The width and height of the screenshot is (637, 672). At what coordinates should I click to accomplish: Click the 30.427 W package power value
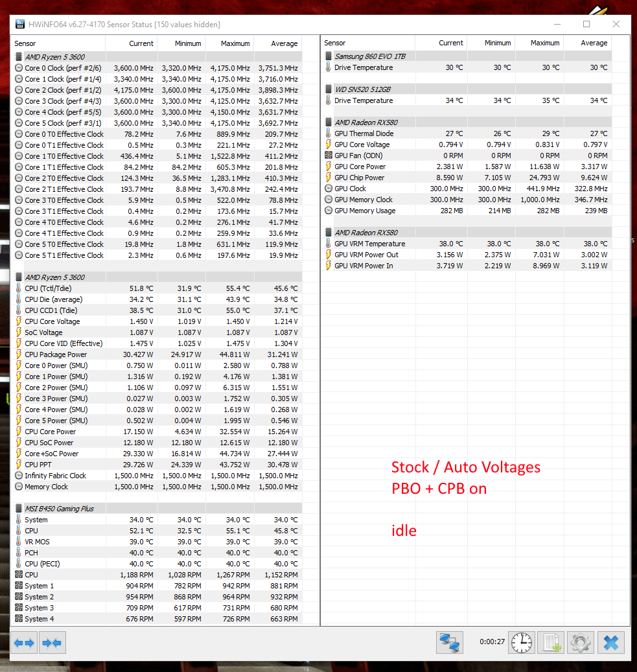coord(137,354)
